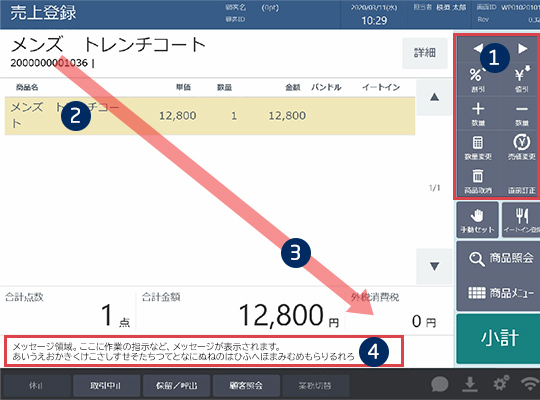Click the time display 10:29

[374, 21]
